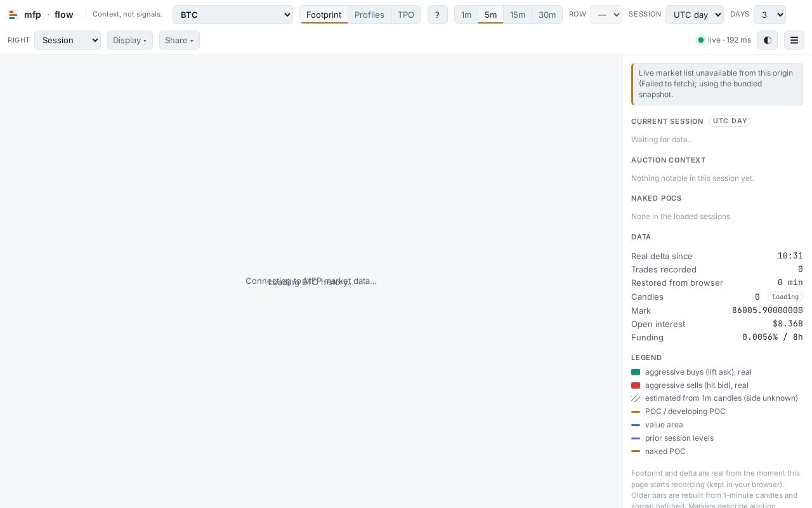Viewport: 812px width, 508px height.
Task: Click the red aggressive sells legend swatch
Action: tap(636, 385)
